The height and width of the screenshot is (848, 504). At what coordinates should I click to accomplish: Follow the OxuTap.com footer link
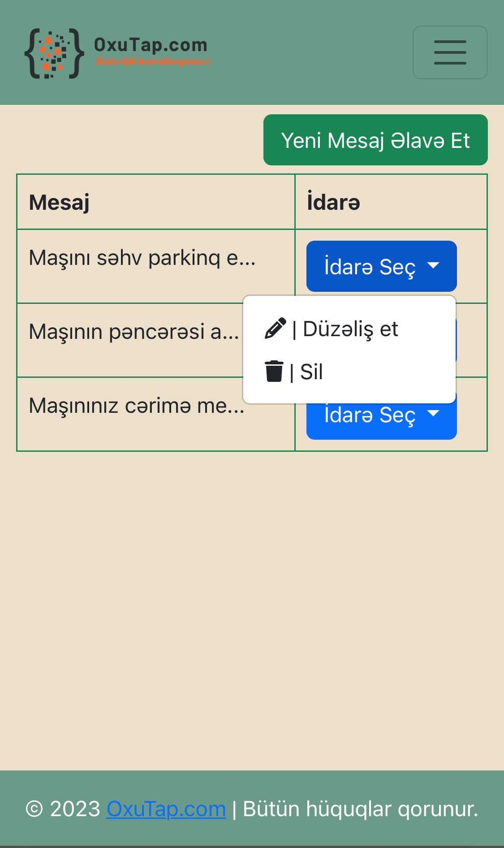coord(166,809)
